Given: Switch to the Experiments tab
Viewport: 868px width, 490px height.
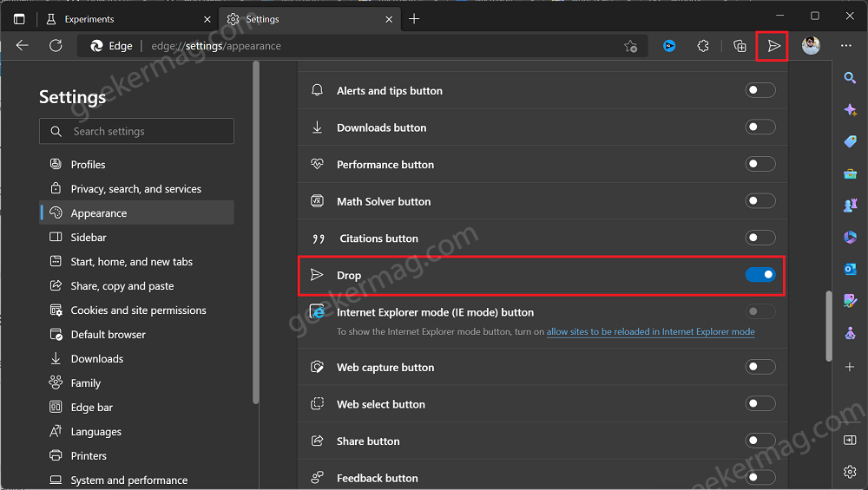Looking at the screenshot, I should coord(128,19).
